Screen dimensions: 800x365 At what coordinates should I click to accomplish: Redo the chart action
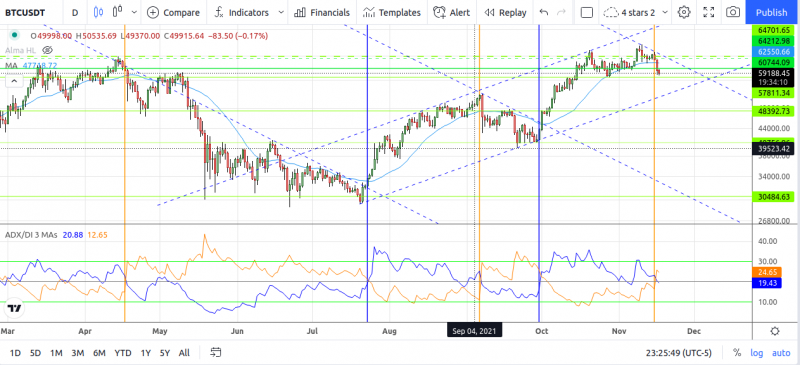click(x=561, y=12)
